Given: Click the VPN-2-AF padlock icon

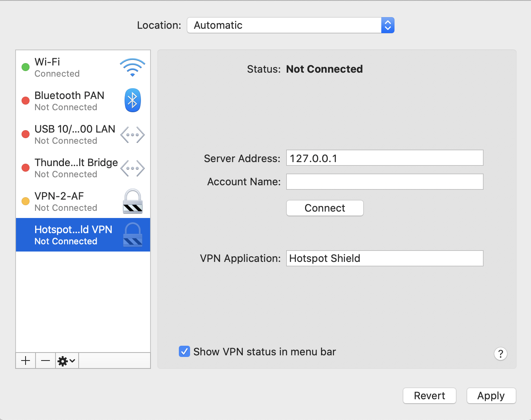Looking at the screenshot, I should coord(133,201).
